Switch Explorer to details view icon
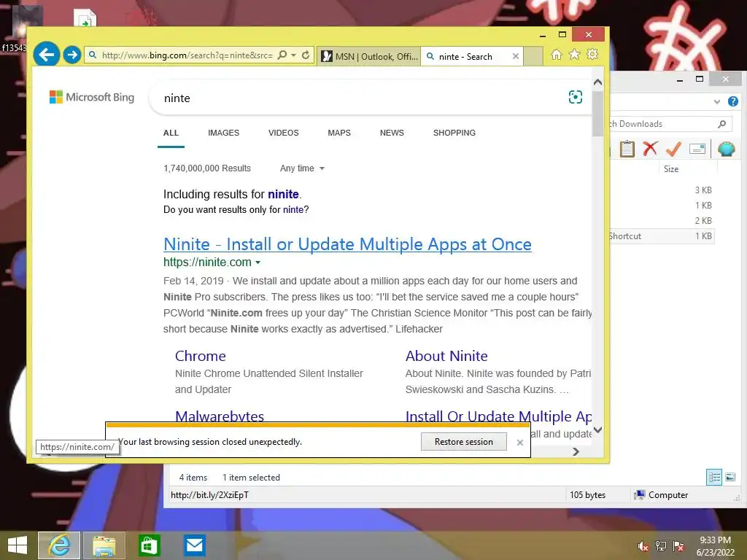747x560 pixels. point(713,477)
